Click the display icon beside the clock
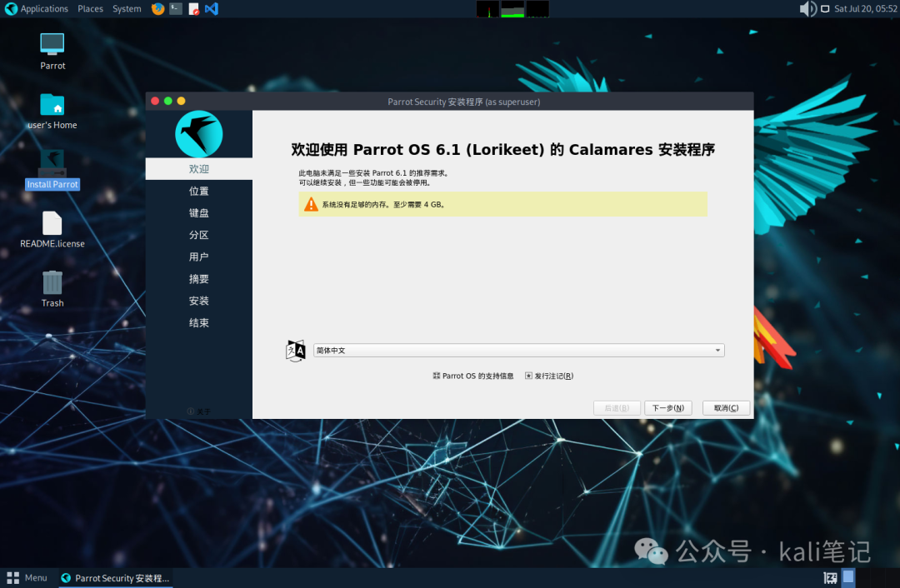The height and width of the screenshot is (588, 900). (x=825, y=8)
